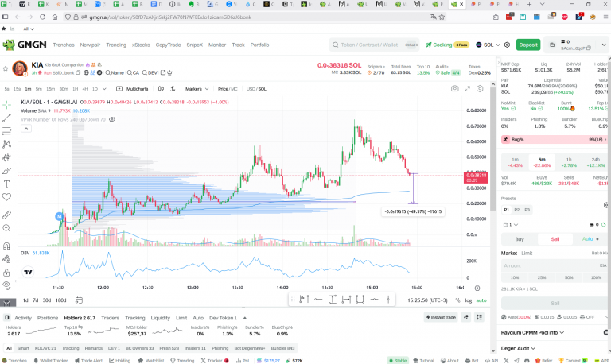
Task: Switch to the Traders tab
Action: point(110,318)
